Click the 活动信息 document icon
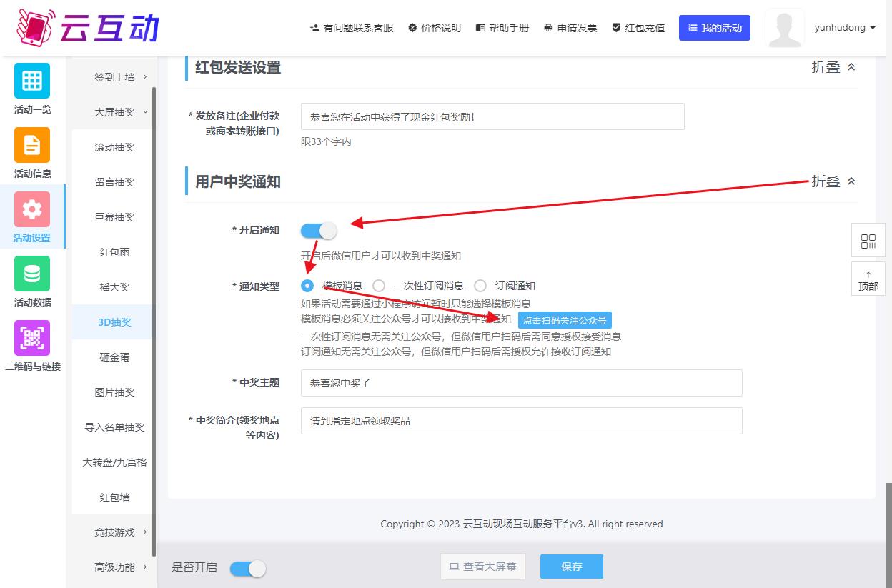 coord(32,145)
